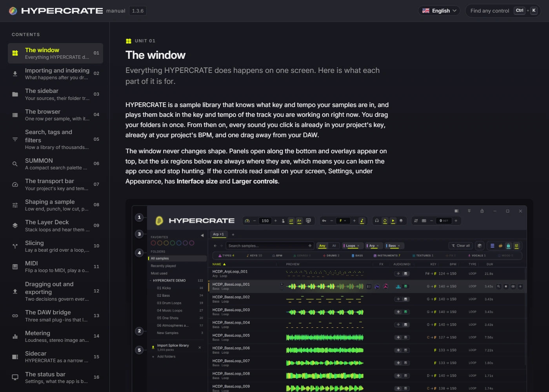Click the panel layout icon in app title bar
Screen dimensions: 549x392
456,211
